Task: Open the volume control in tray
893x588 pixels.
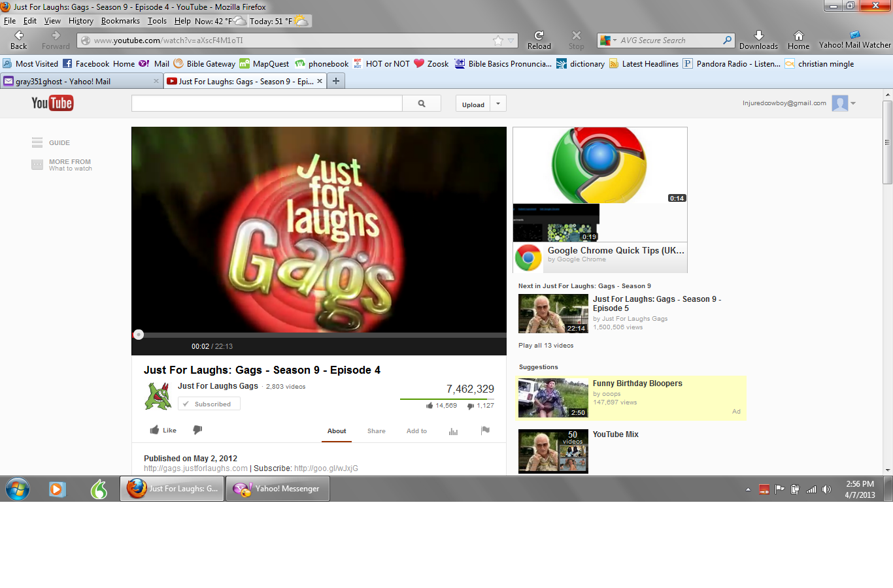Action: pyautogui.click(x=827, y=489)
